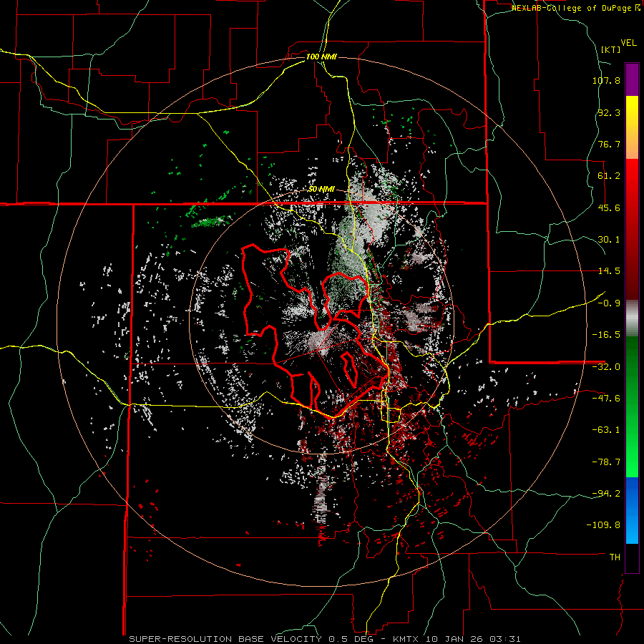The width and height of the screenshot is (644, 644).
Task: Click the 30.1 velocity scale value
Action: 609,240
